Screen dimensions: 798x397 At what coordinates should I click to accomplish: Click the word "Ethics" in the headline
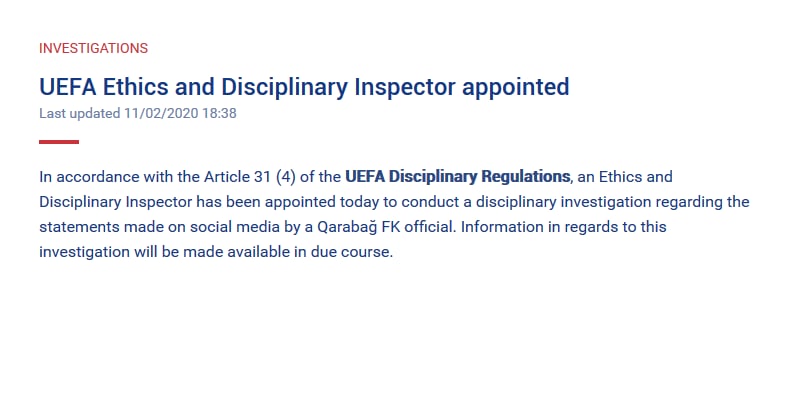click(x=135, y=87)
